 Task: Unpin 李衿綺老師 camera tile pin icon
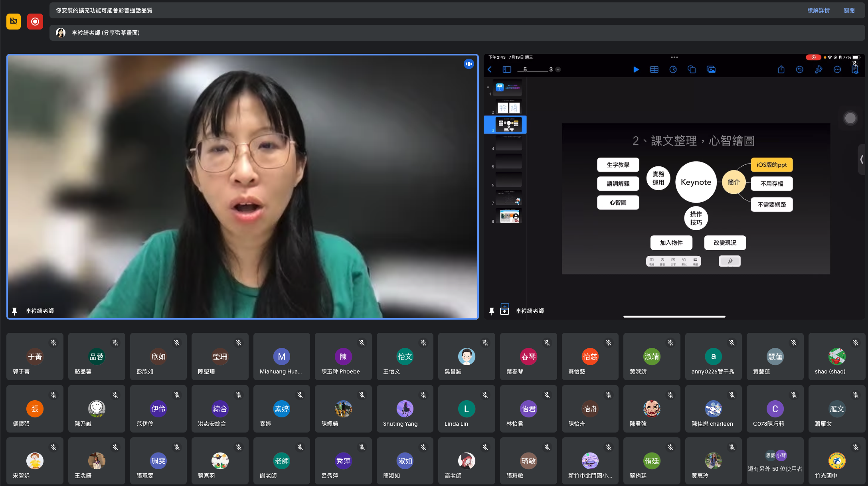click(x=14, y=311)
